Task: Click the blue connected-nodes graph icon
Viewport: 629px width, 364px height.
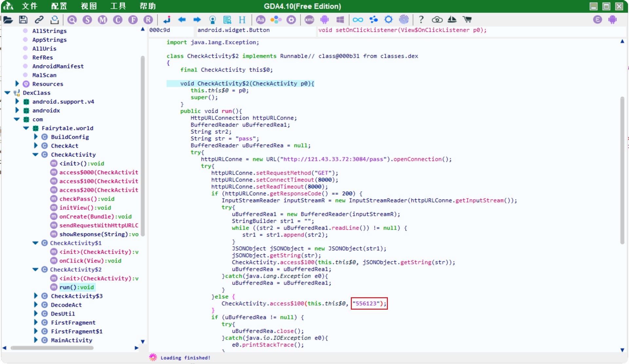Action: click(373, 20)
